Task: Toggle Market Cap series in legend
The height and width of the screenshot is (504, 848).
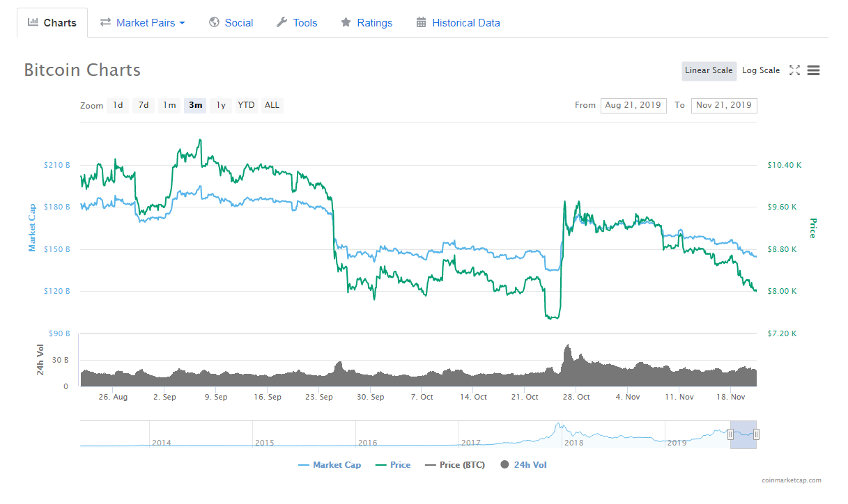Action: click(x=330, y=465)
